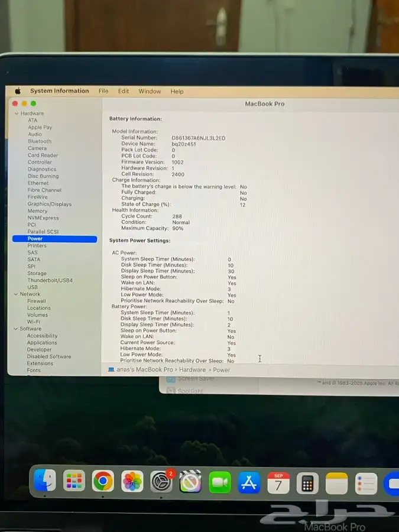Select SATA in the sidebar
Viewport: 399px width, 532px height.
tap(34, 259)
